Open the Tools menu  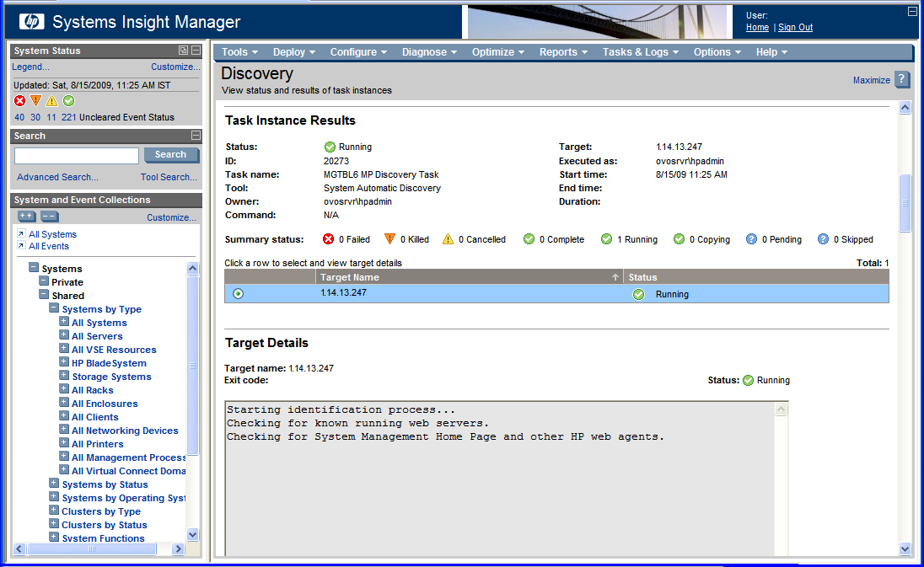pyautogui.click(x=239, y=51)
